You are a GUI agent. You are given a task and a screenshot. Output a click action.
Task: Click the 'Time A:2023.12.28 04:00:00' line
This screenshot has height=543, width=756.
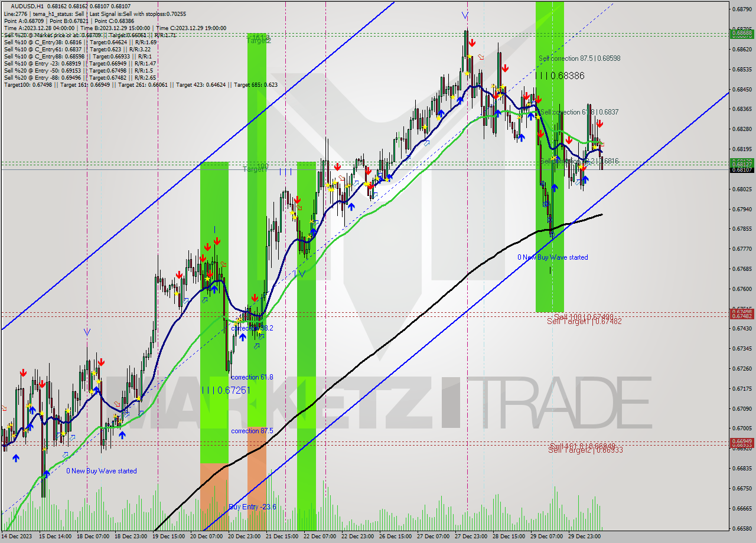point(39,27)
